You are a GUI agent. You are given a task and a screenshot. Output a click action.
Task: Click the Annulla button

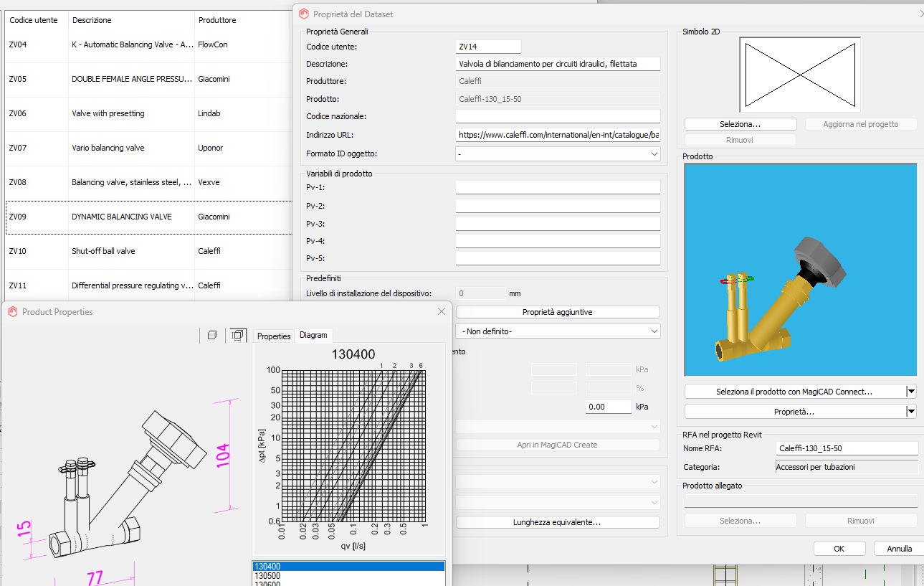pos(900,548)
